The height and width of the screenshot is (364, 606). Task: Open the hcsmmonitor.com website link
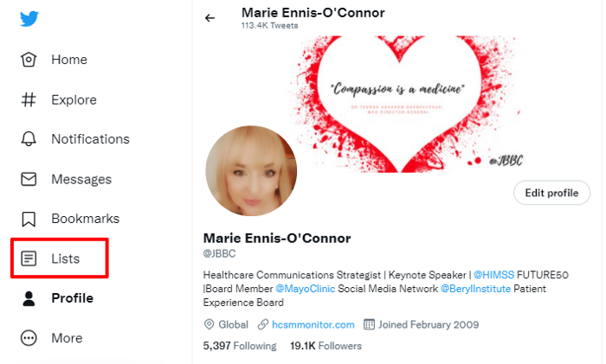coord(313,324)
